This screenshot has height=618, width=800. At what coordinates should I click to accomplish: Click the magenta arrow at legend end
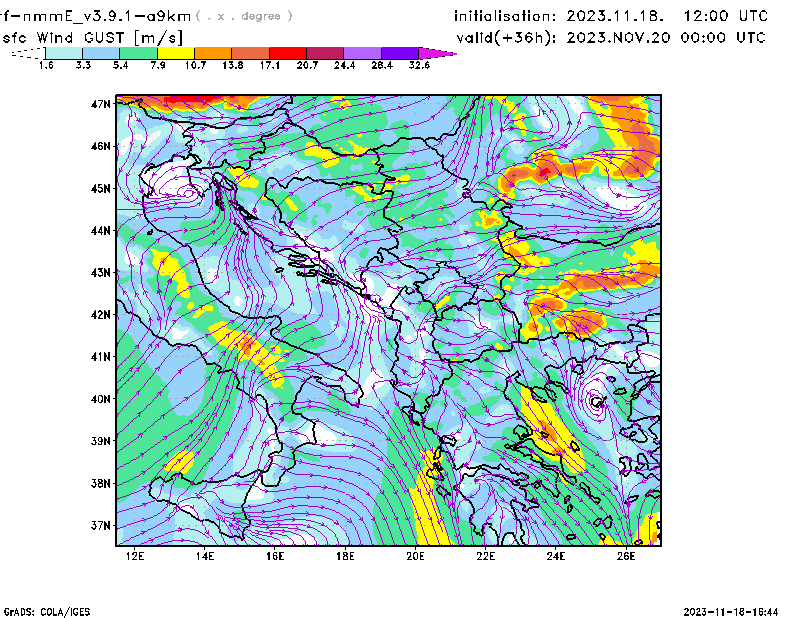[437, 53]
